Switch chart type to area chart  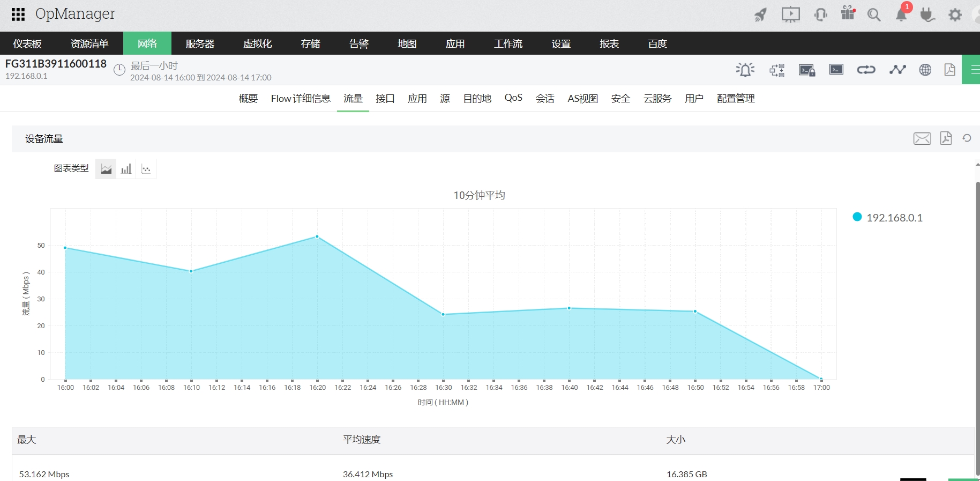click(x=106, y=169)
